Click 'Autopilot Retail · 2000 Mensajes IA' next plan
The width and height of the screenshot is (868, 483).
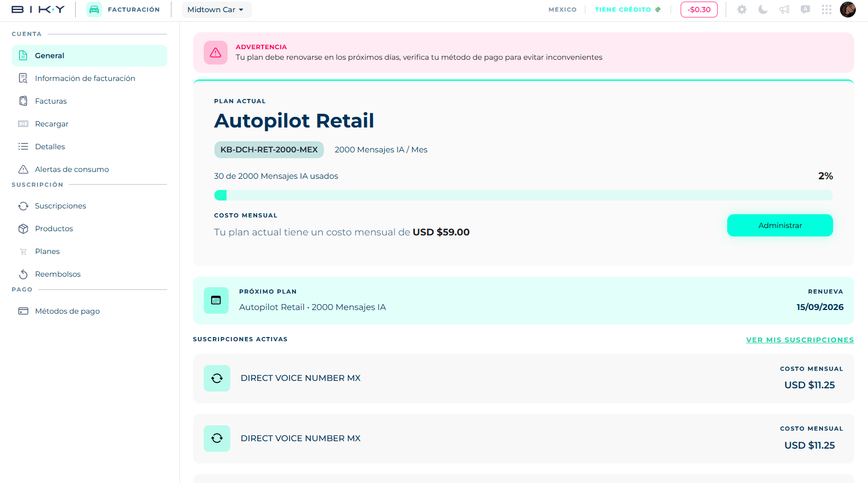312,307
